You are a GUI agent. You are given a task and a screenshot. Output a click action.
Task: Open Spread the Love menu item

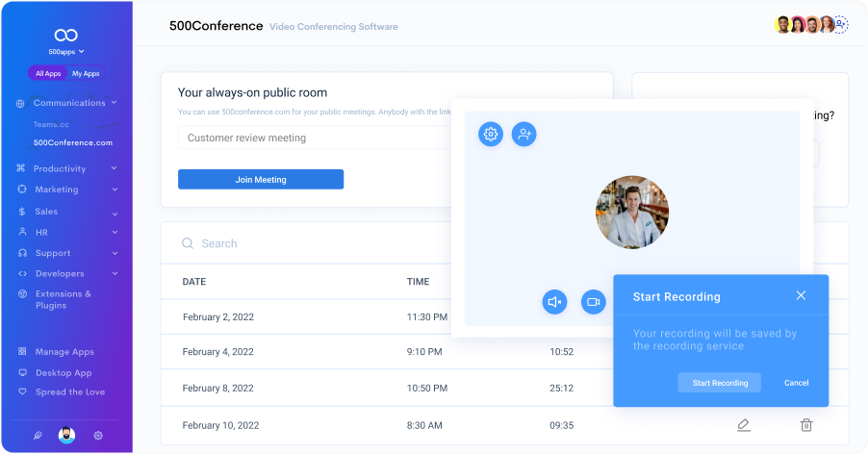click(x=70, y=392)
